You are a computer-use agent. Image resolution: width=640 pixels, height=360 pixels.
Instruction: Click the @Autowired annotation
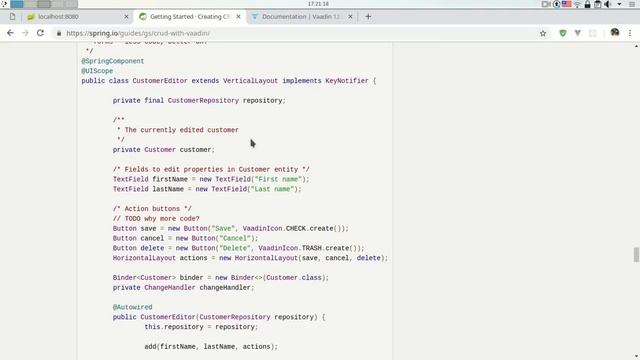point(132,307)
